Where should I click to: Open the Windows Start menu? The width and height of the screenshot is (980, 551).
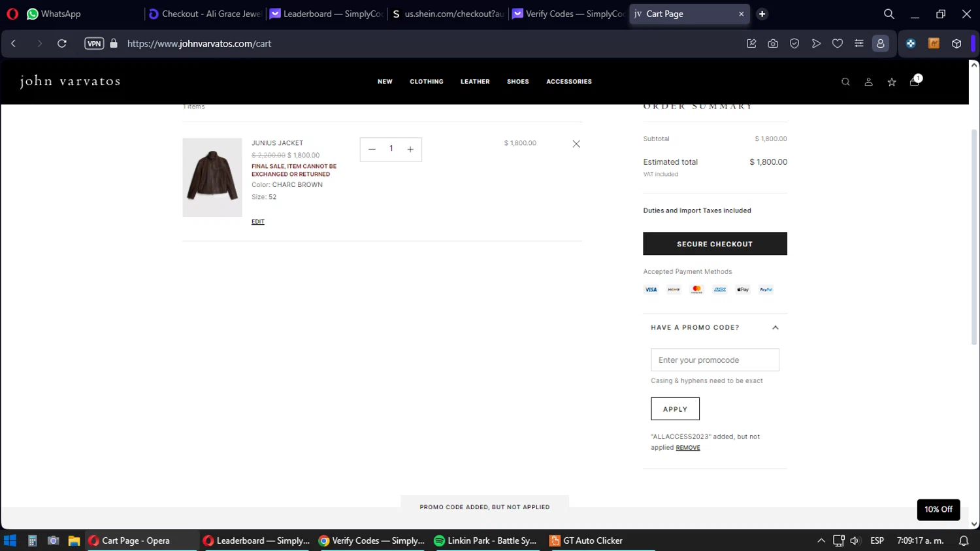tap(10, 541)
